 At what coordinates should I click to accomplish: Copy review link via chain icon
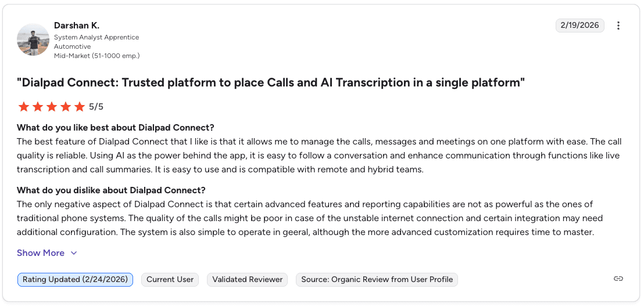click(618, 279)
